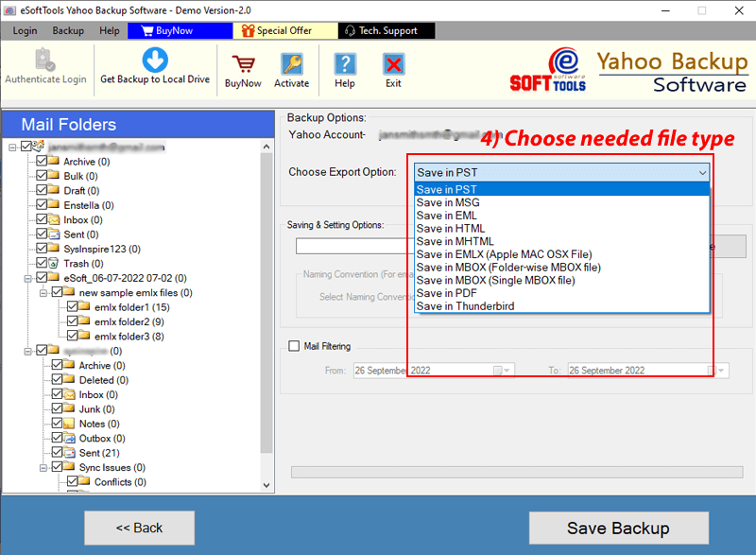
Task: Toggle the emlx folder1 (15) checkbox
Action: pos(71,307)
